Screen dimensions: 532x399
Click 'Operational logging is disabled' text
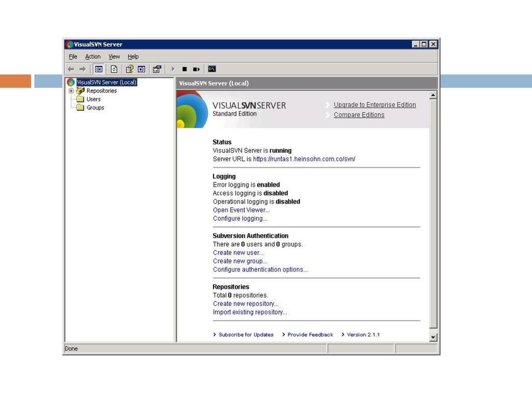coord(257,202)
